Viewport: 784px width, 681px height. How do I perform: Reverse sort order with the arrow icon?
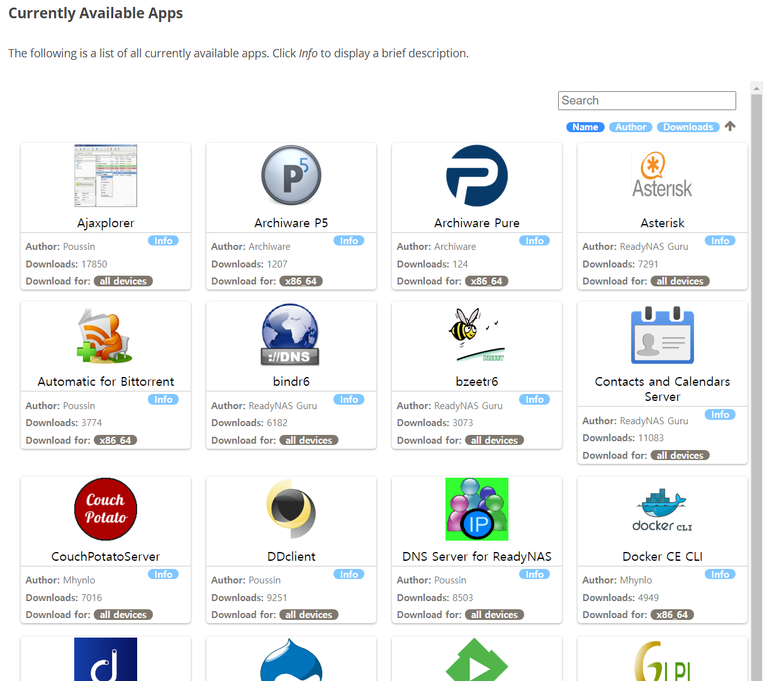730,127
